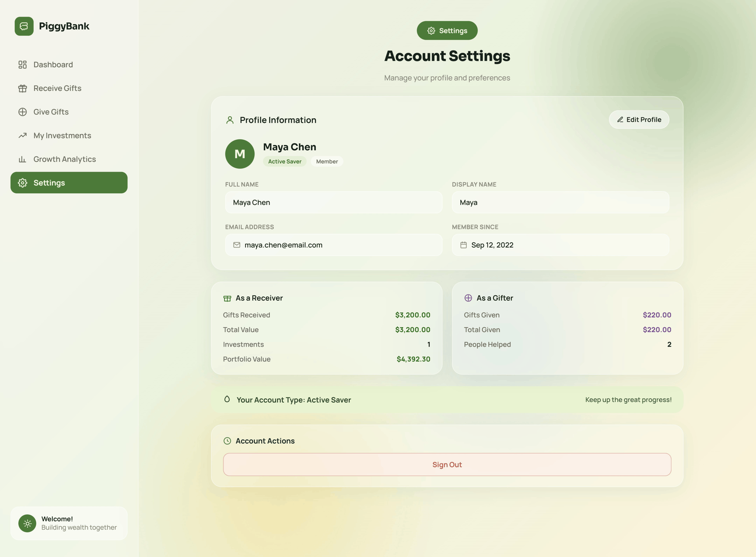Click the Member badge

[327, 162]
